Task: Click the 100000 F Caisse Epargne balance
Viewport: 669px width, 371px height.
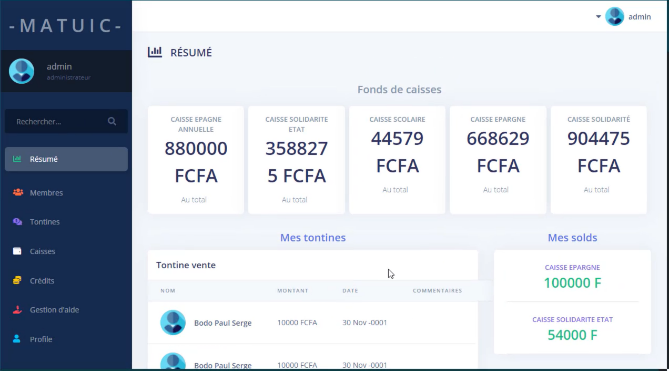Action: click(x=573, y=283)
